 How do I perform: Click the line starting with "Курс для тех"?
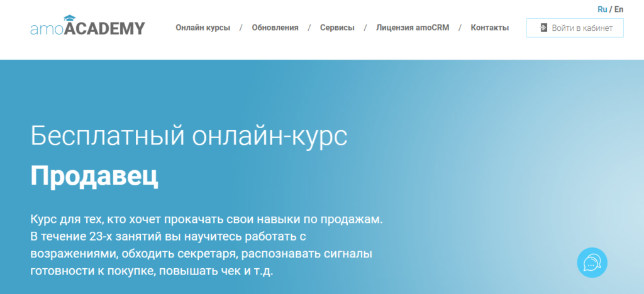[206, 220]
